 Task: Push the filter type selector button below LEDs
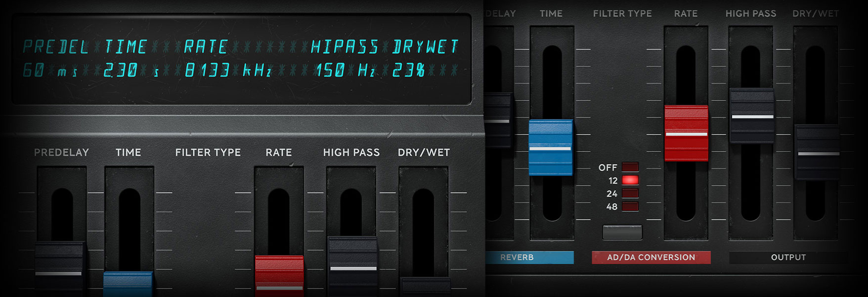coord(622,232)
